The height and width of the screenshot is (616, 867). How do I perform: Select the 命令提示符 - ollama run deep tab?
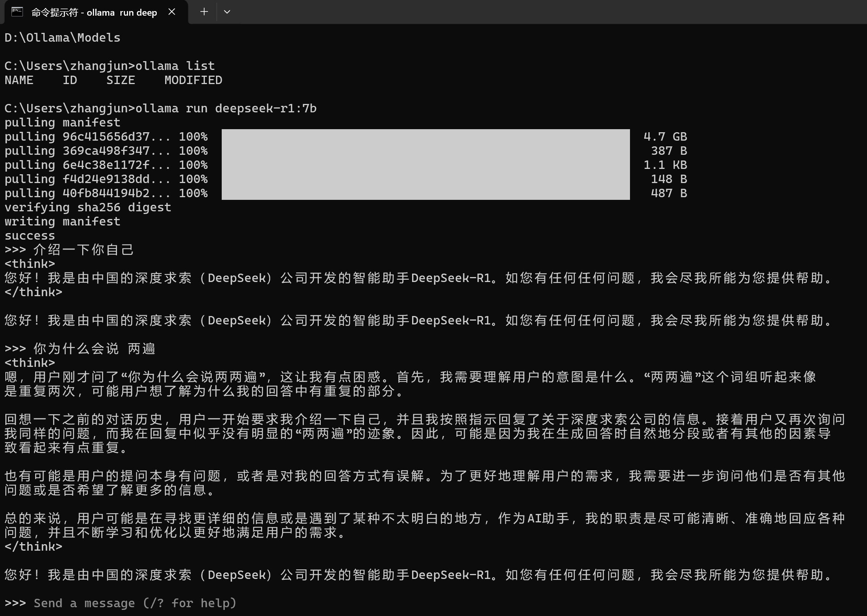point(94,13)
